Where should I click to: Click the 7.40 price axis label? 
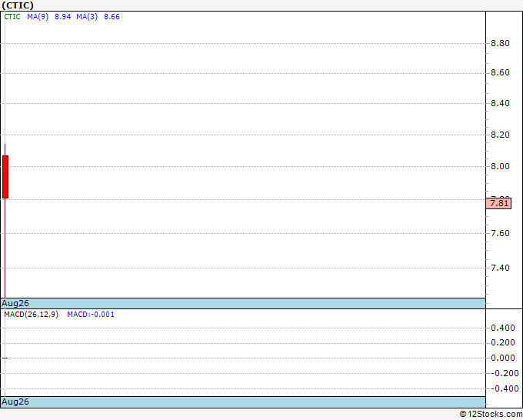pos(500,268)
